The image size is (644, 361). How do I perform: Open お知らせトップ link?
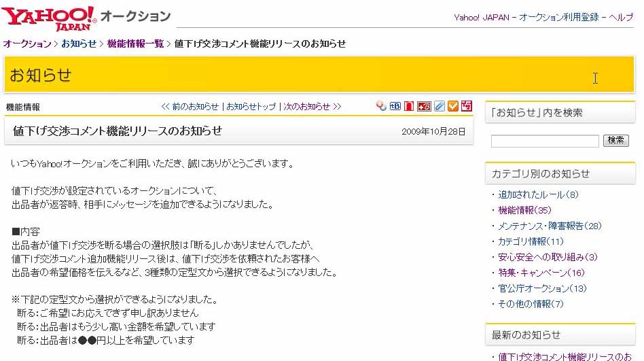pos(251,107)
